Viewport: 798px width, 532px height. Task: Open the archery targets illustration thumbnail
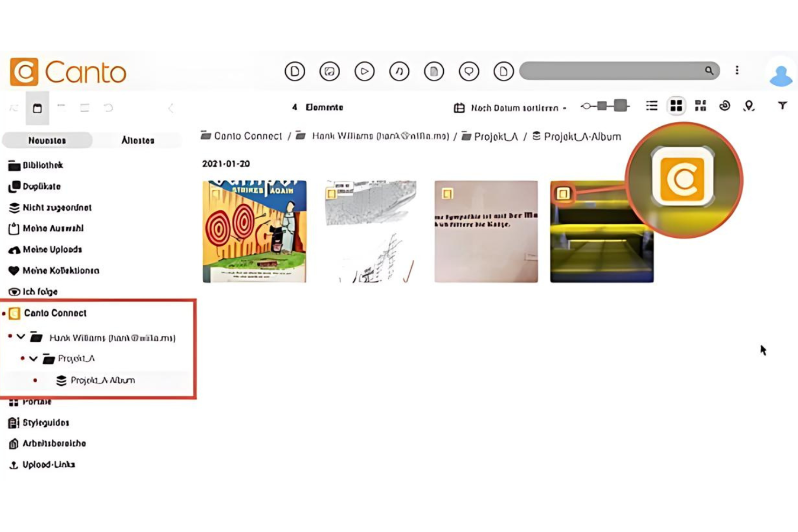254,231
